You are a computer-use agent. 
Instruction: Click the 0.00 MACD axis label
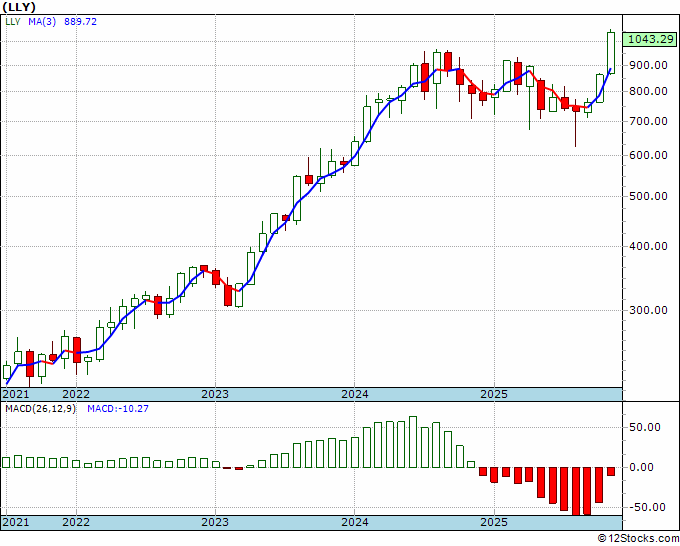tap(642, 467)
